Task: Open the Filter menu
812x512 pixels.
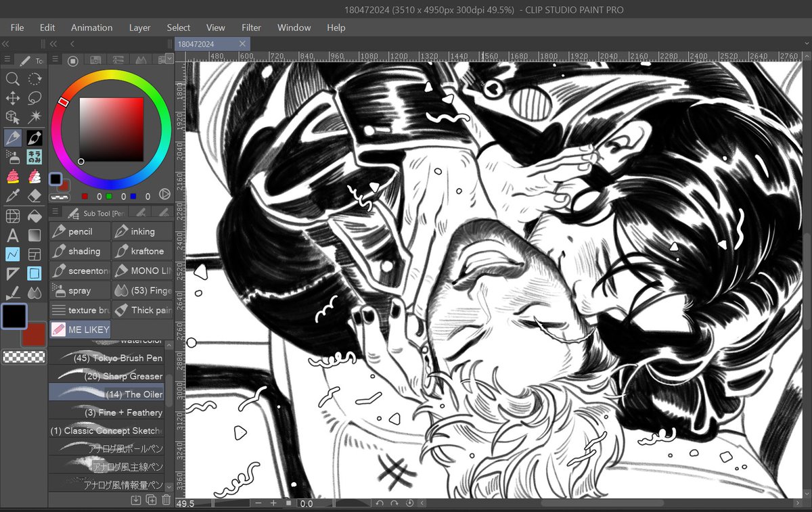Action: coord(251,28)
